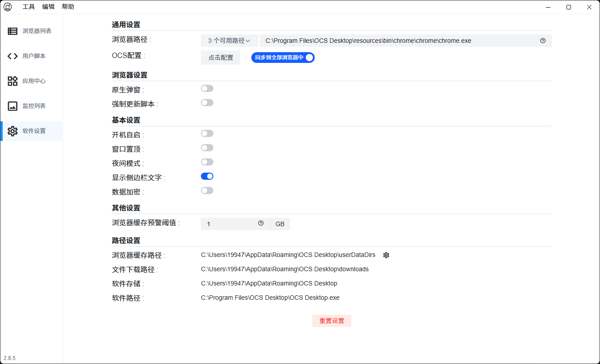
Task: Turn on 夜间模式 switch
Action: [207, 162]
